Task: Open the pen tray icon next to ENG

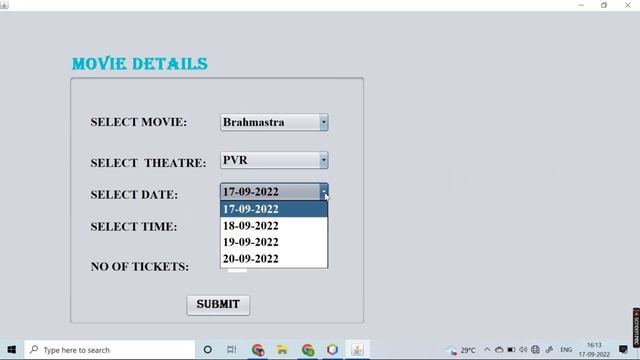Action: [x=549, y=350]
